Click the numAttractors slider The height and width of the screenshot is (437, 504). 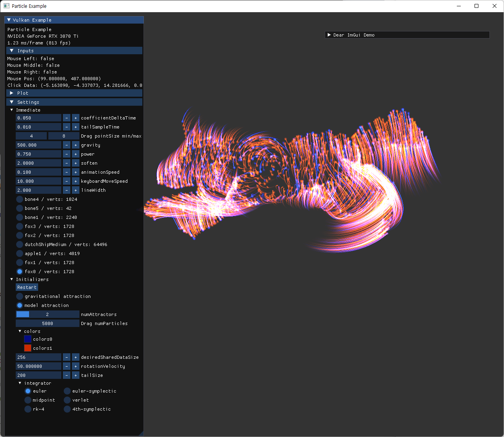[x=48, y=314]
